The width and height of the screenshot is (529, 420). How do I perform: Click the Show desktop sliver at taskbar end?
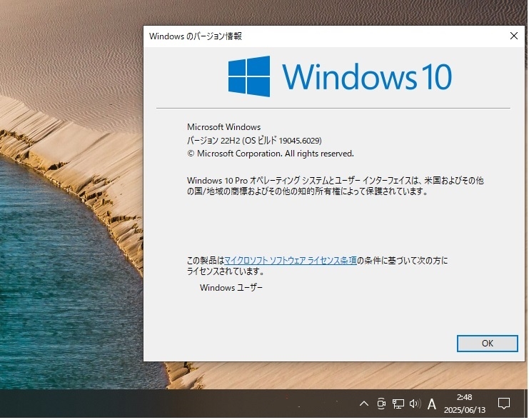(x=527, y=404)
